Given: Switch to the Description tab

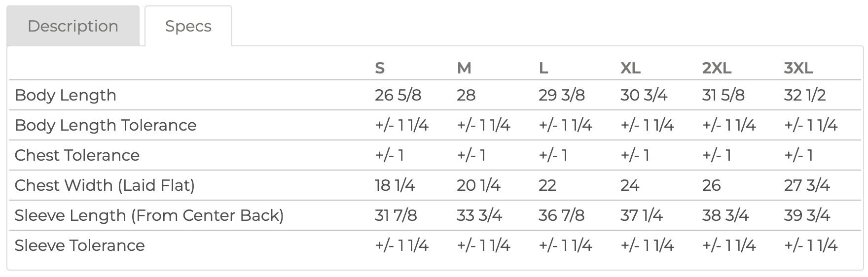Looking at the screenshot, I should [x=73, y=26].
